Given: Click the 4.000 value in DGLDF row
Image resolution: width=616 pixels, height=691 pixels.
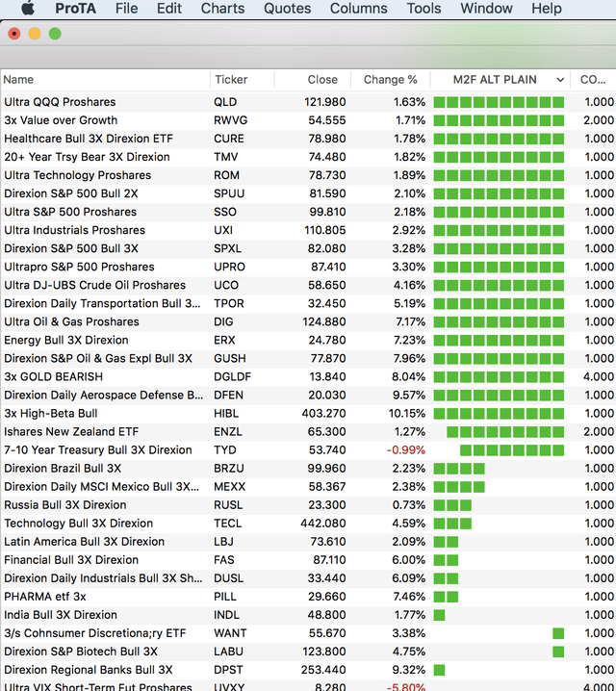Looking at the screenshot, I should tap(599, 377).
